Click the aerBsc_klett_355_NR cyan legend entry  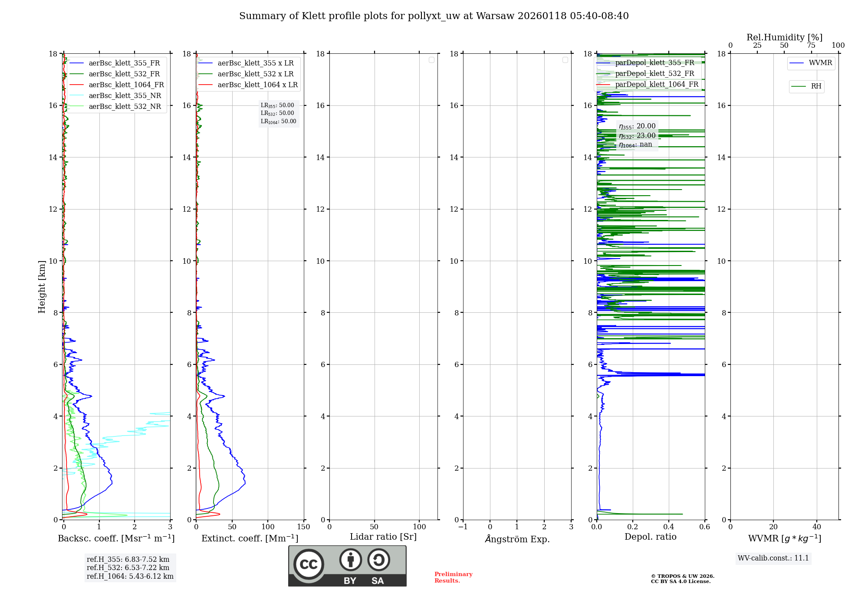click(x=125, y=96)
